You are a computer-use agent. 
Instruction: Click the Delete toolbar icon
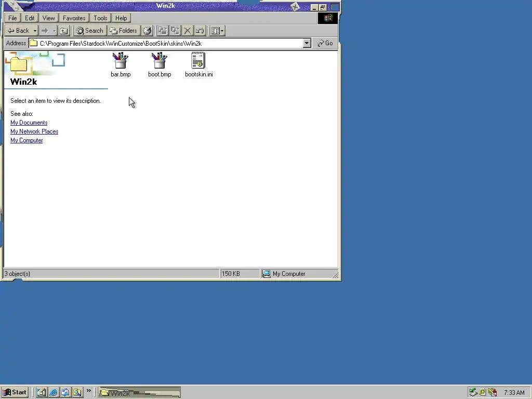tap(187, 31)
